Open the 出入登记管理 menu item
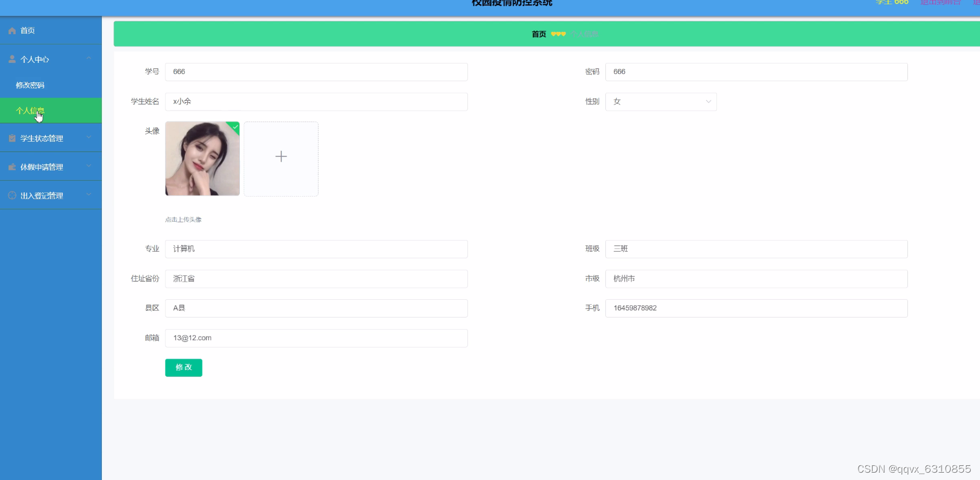 click(x=51, y=196)
